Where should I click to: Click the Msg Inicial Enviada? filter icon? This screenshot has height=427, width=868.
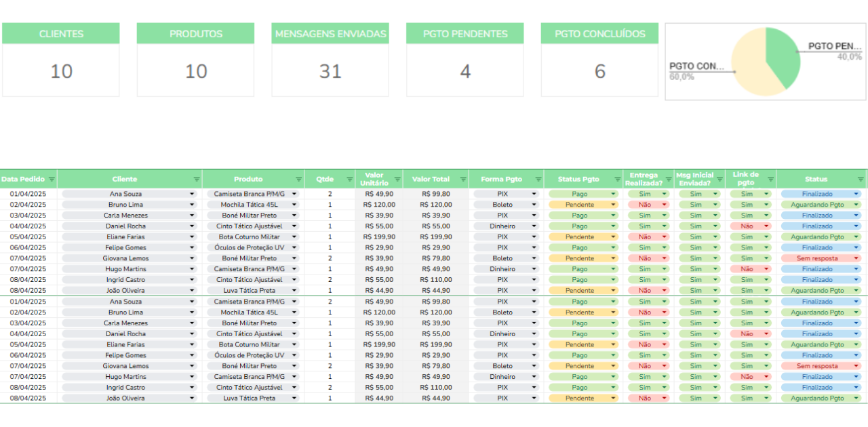point(719,180)
